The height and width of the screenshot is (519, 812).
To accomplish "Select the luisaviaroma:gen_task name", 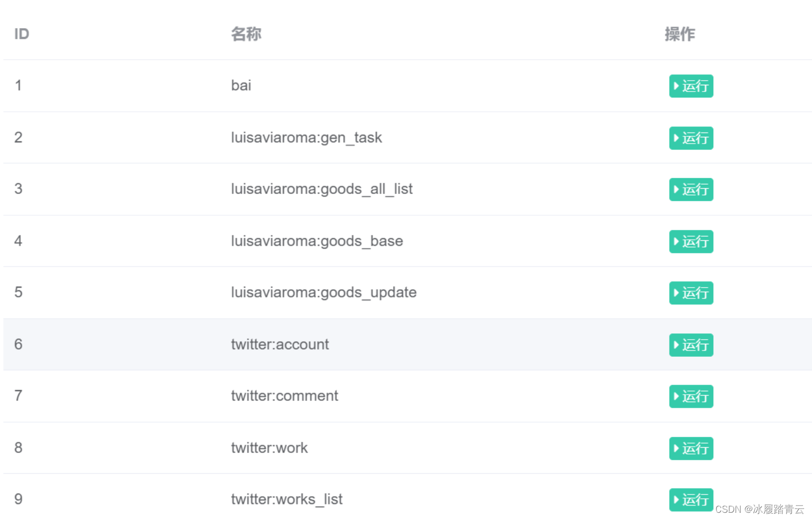I will coord(306,138).
